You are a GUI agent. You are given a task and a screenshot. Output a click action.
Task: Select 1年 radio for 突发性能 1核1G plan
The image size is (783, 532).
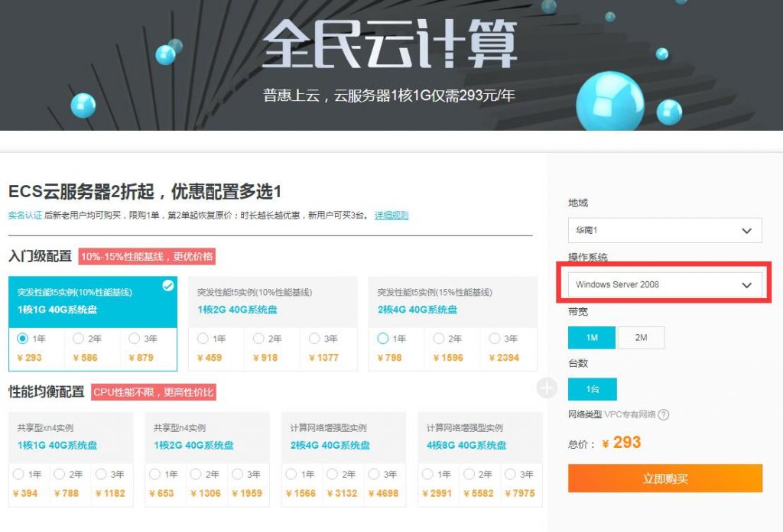click(23, 339)
